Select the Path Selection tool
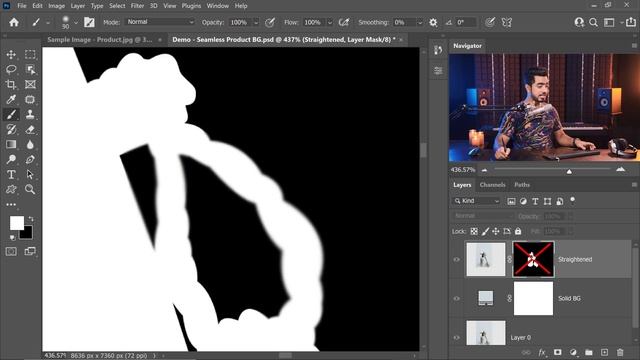The height and width of the screenshot is (360, 640). pyautogui.click(x=30, y=175)
